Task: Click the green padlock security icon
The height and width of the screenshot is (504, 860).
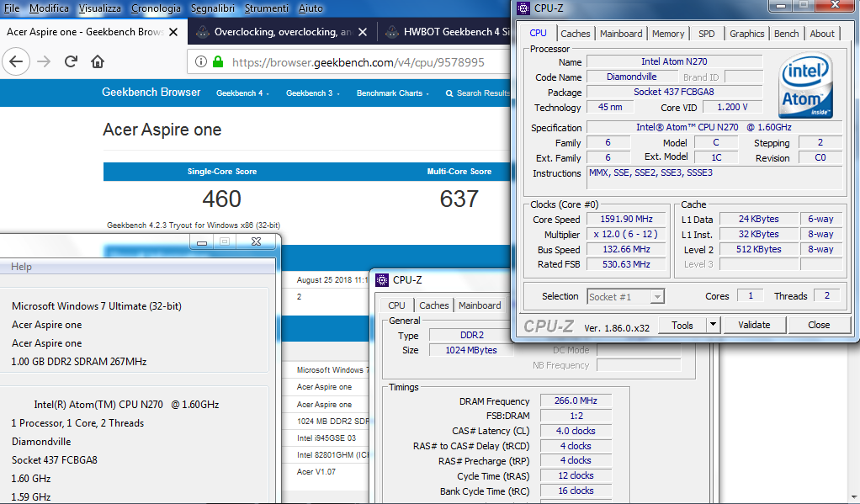Action: coord(218,61)
